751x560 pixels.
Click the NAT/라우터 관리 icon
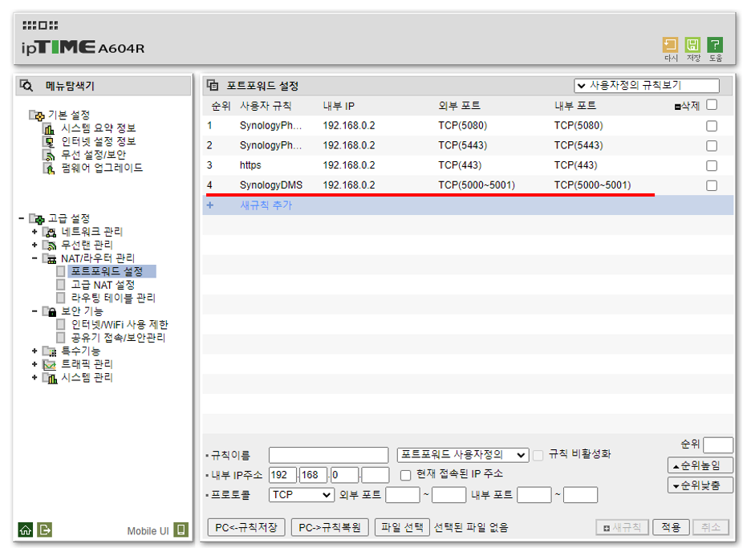pos(49,258)
